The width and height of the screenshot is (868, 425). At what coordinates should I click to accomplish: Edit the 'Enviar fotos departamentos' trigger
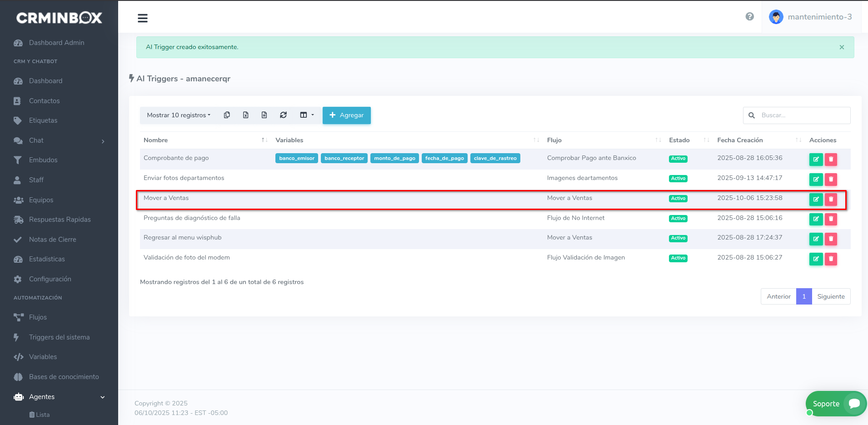816,179
